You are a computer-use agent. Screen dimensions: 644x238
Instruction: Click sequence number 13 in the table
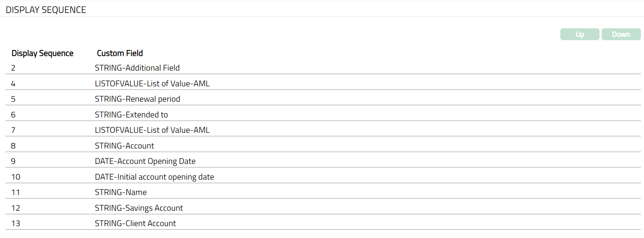[x=16, y=223]
